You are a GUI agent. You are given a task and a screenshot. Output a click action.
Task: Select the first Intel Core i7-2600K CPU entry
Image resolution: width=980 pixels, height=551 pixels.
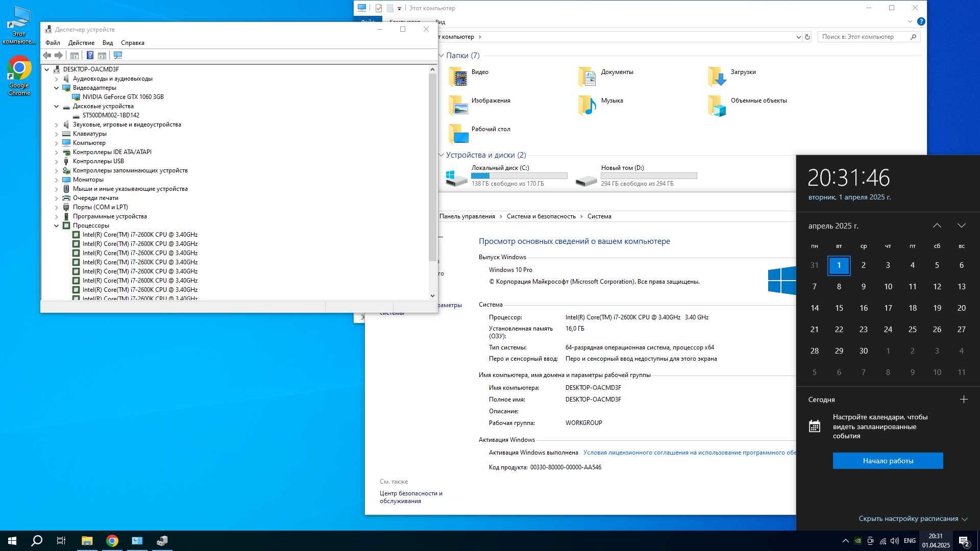[x=140, y=235]
